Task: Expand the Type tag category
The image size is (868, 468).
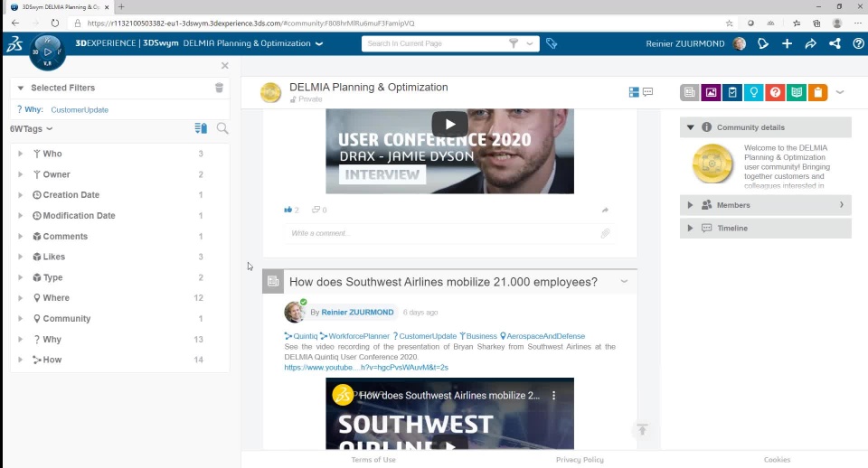Action: point(20,277)
